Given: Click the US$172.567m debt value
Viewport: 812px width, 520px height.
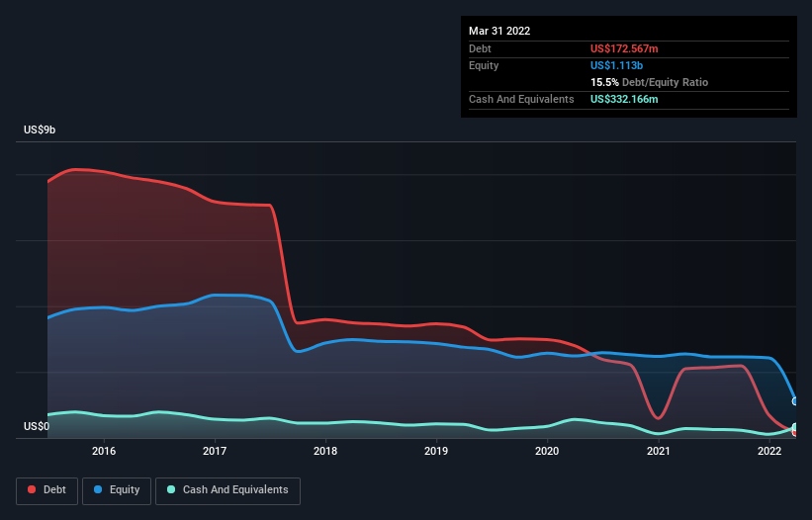Looking at the screenshot, I should point(624,48).
